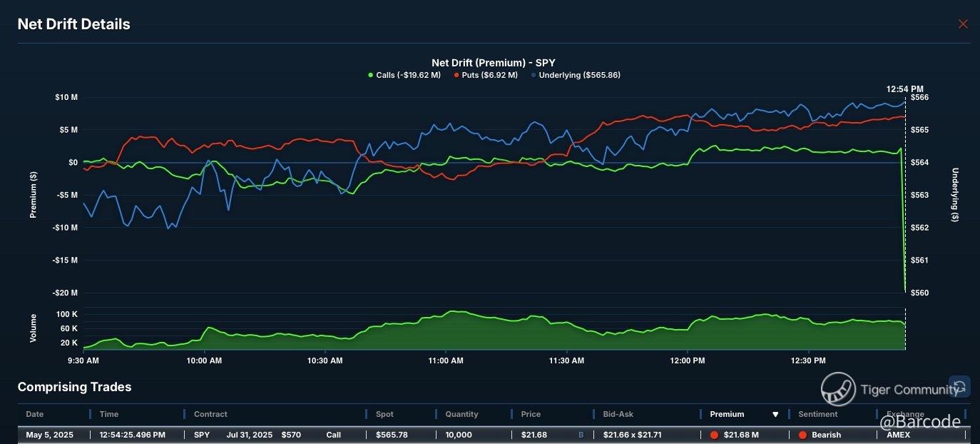Screen dimensions: 980x444
Task: Click the B badge in Price cell
Action: [581, 435]
